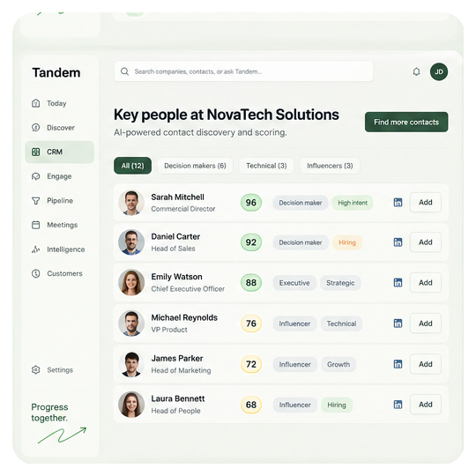Click Michael Reynolds' profile photo
476x476 pixels.
click(x=131, y=324)
